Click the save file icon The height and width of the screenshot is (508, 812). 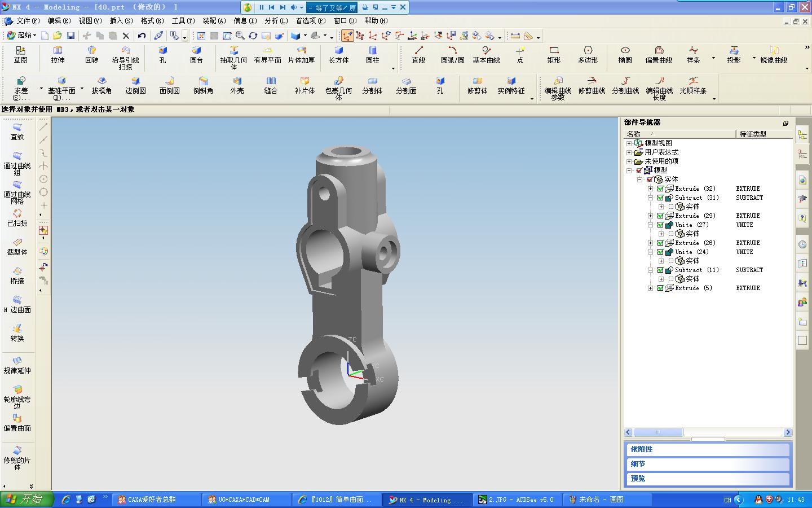(70, 36)
